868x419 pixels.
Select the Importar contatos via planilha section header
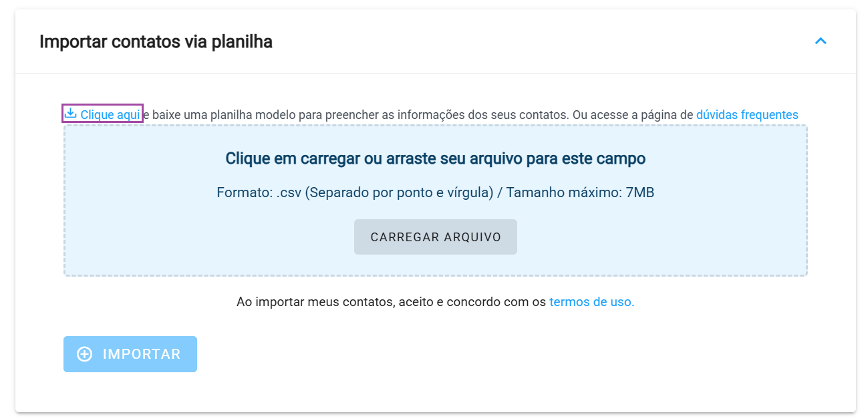(x=156, y=41)
